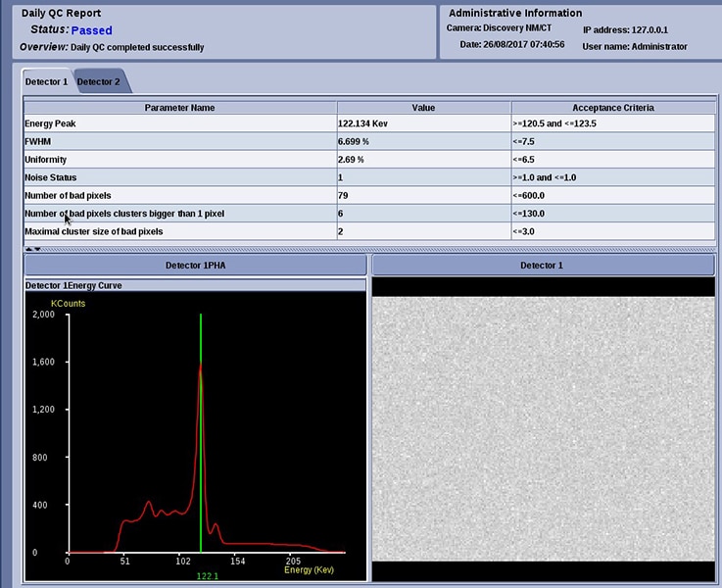The image size is (722, 588).
Task: Click the Detector 1 image panel header
Action: 543,266
